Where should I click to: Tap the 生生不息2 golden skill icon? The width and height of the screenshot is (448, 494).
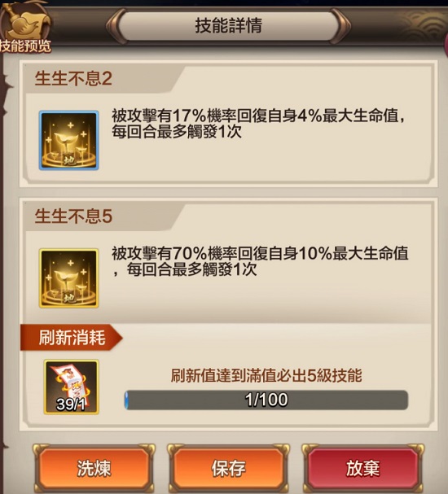68,141
